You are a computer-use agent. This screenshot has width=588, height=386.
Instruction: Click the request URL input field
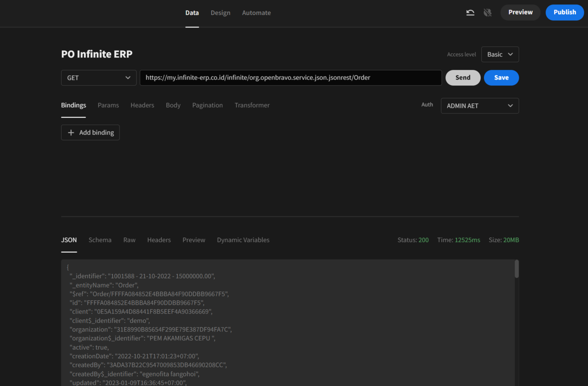click(x=291, y=77)
